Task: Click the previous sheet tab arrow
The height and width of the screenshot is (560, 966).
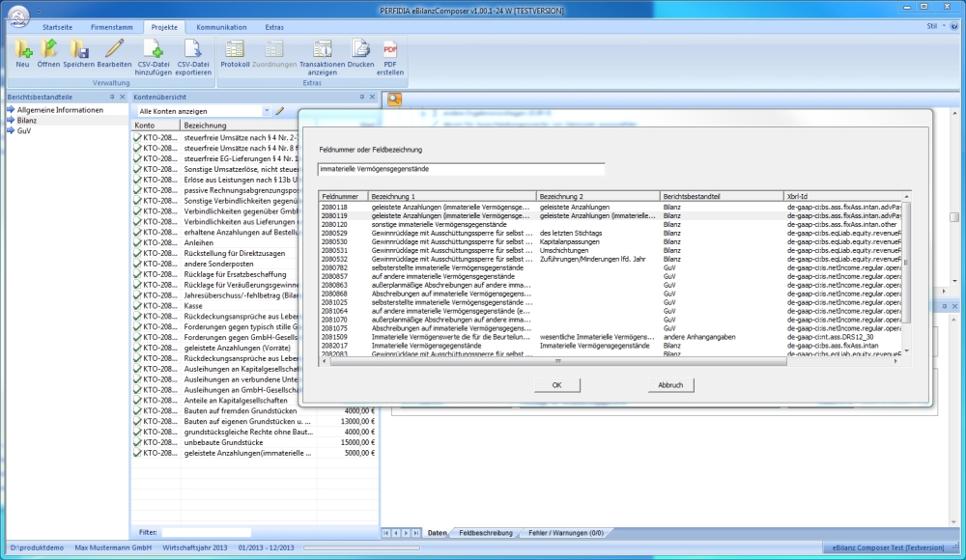Action: pyautogui.click(x=395, y=533)
